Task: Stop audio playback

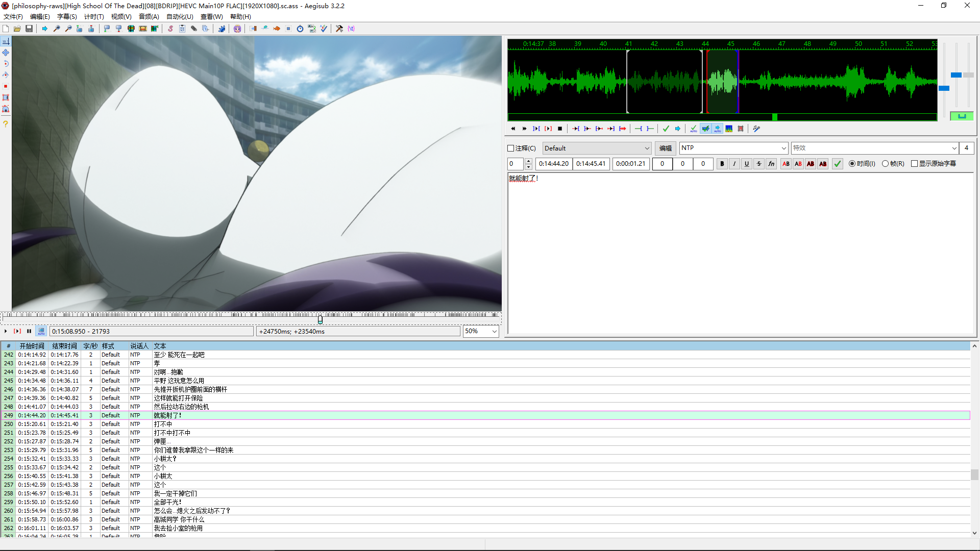Action: click(x=560, y=129)
